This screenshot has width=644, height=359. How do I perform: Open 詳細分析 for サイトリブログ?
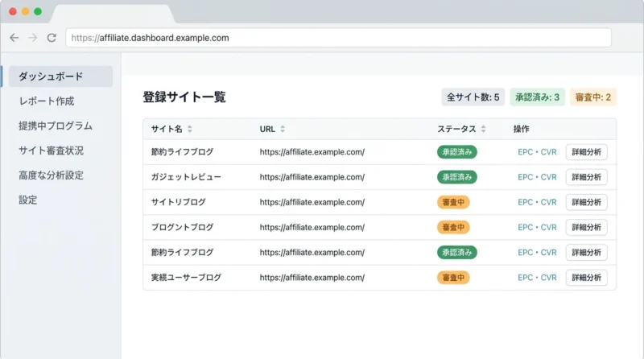point(587,202)
